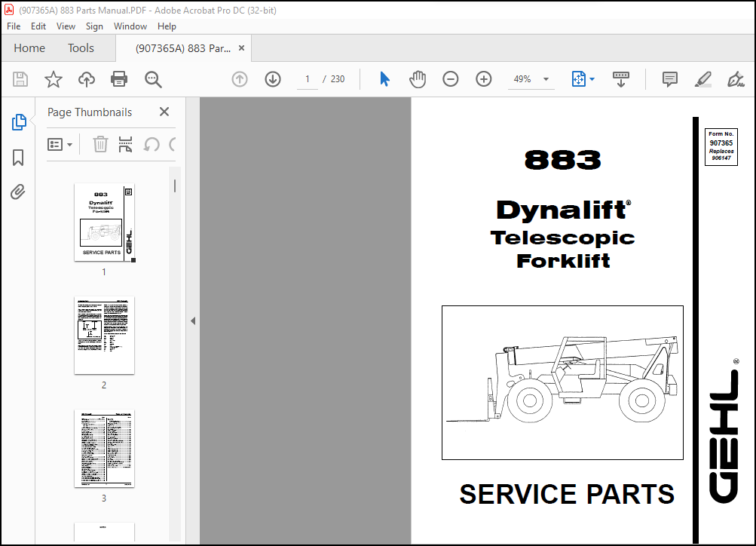Click the print pages icon in thumbnails
Screen dimensions: 756x546
(x=125, y=144)
